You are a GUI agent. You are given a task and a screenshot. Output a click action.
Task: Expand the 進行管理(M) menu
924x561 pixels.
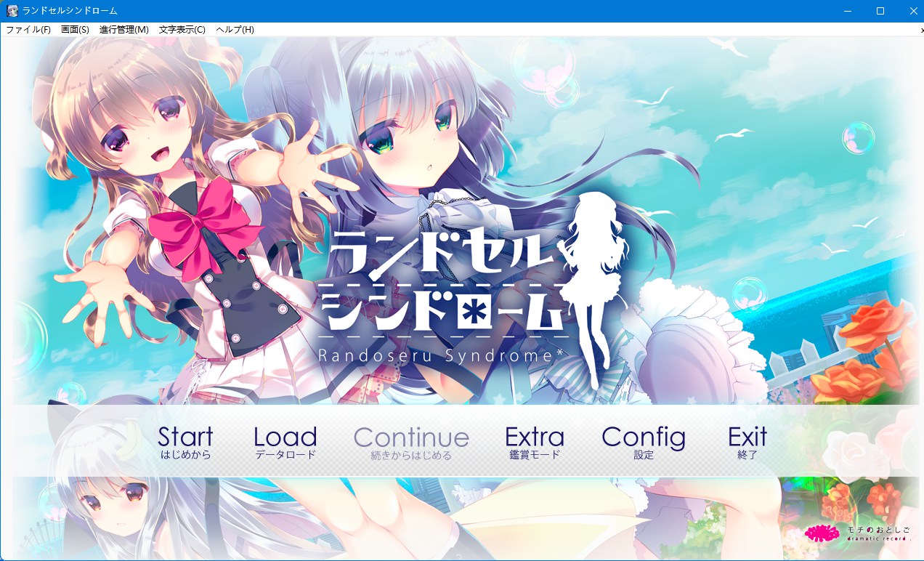123,30
